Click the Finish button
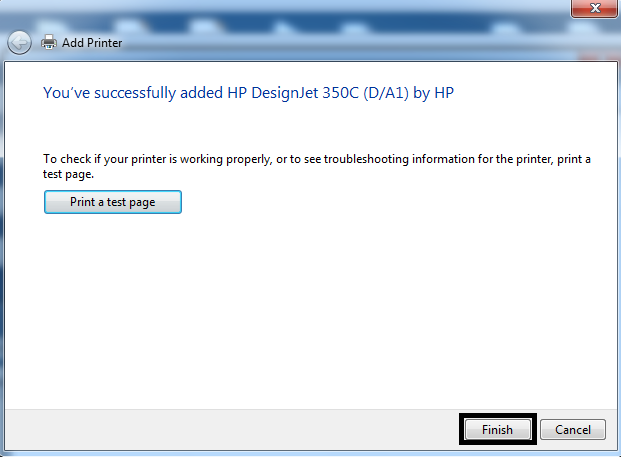621x457 pixels. click(497, 429)
